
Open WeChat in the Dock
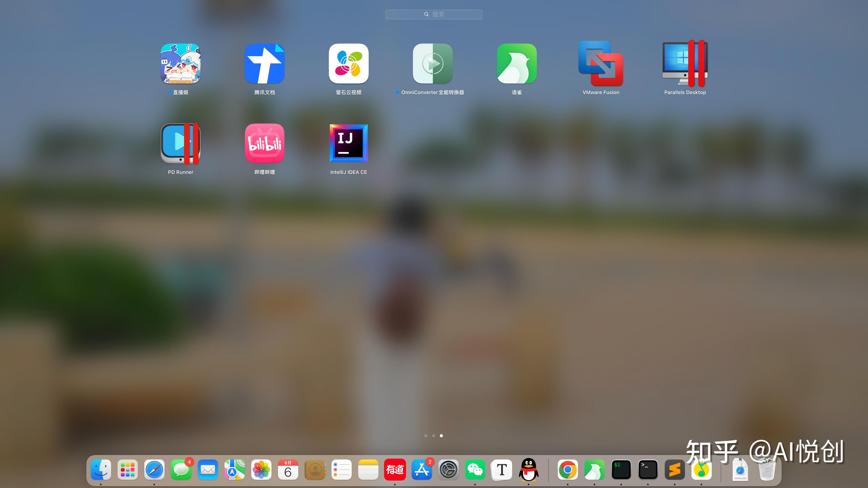coord(475,469)
